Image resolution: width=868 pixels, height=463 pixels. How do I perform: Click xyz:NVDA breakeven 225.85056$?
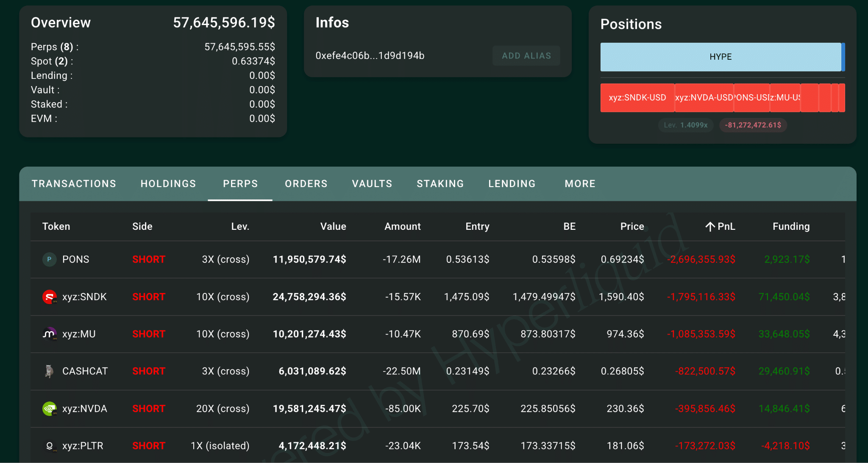[548, 409]
